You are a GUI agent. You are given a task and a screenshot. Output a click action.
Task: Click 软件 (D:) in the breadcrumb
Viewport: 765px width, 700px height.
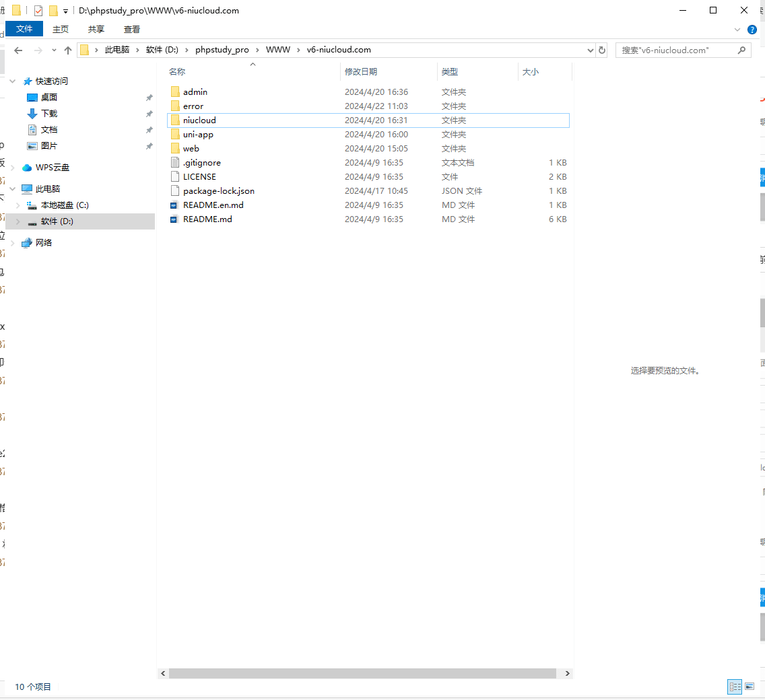point(162,50)
